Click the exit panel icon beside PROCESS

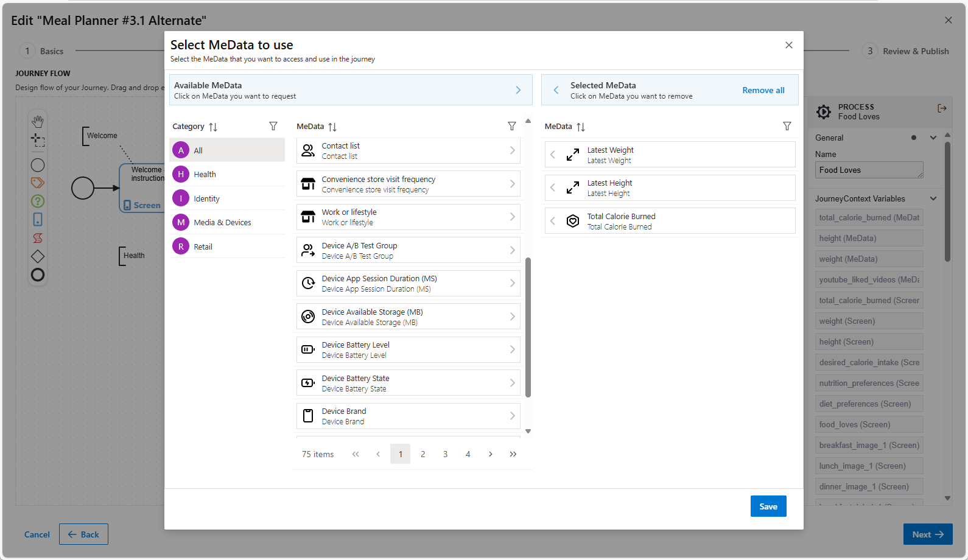click(x=942, y=108)
